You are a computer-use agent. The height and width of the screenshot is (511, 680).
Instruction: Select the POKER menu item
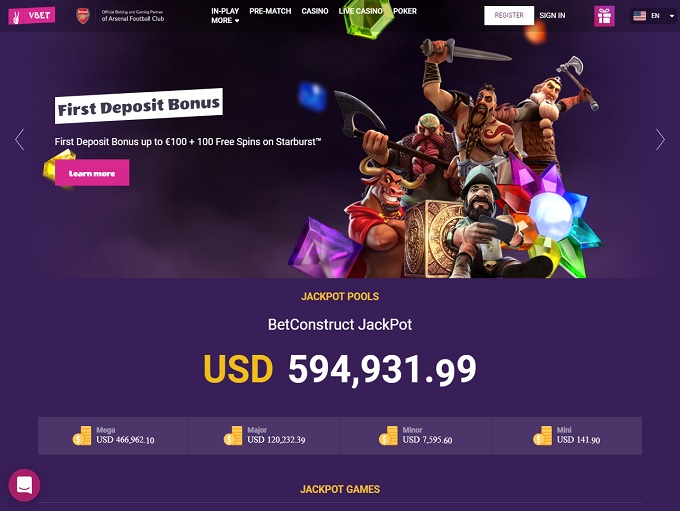point(405,11)
